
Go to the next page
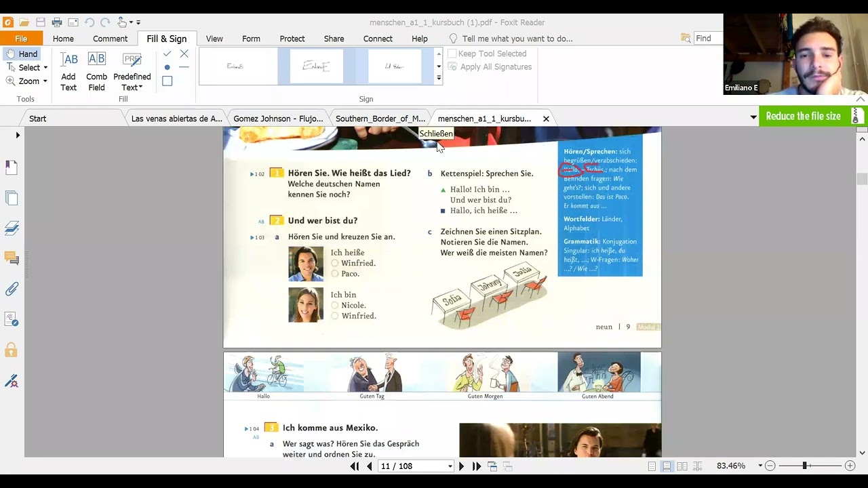pos(461,466)
